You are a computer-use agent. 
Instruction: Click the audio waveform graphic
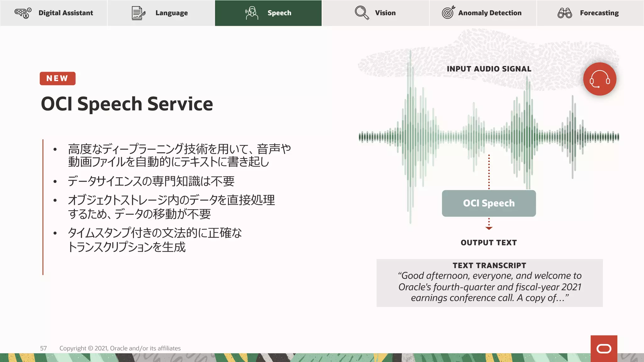(x=489, y=137)
